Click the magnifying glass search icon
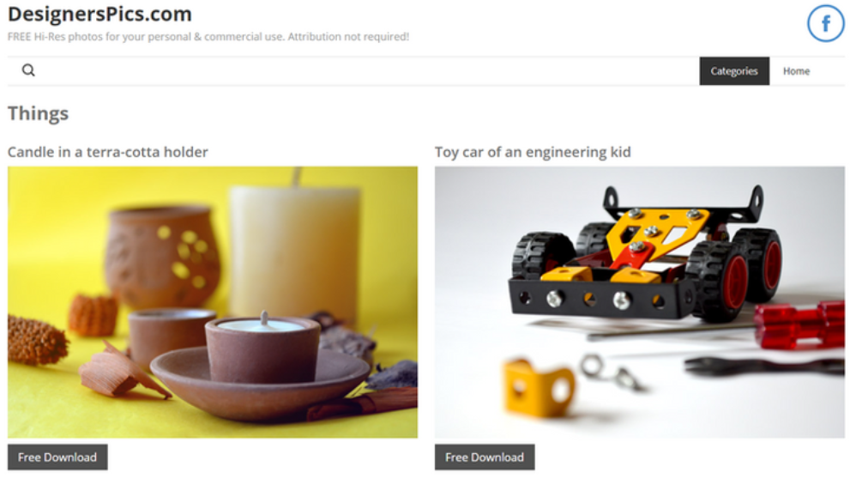This screenshot has height=485, width=868. pyautogui.click(x=28, y=70)
